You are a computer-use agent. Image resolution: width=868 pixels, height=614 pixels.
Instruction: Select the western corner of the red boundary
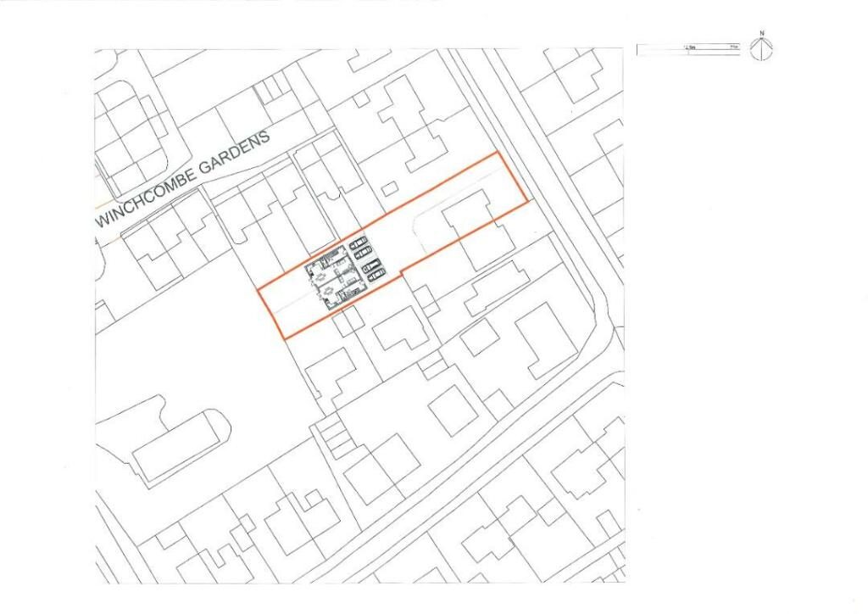259,293
